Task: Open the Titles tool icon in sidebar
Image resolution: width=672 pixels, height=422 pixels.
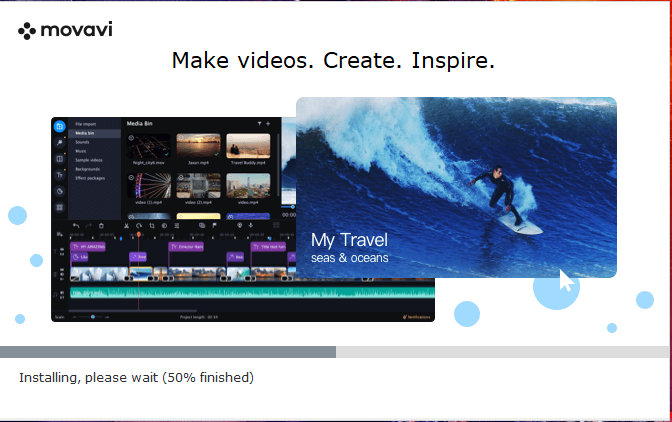Action: coord(59,174)
